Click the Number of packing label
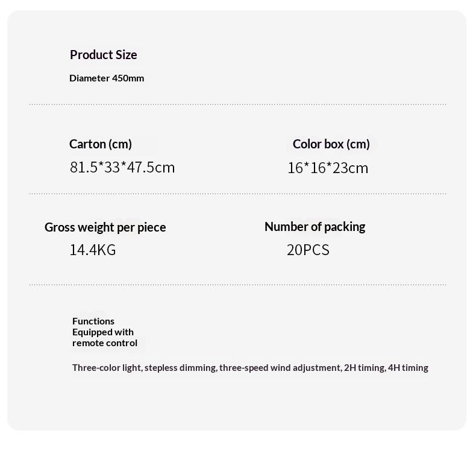 pyautogui.click(x=315, y=227)
